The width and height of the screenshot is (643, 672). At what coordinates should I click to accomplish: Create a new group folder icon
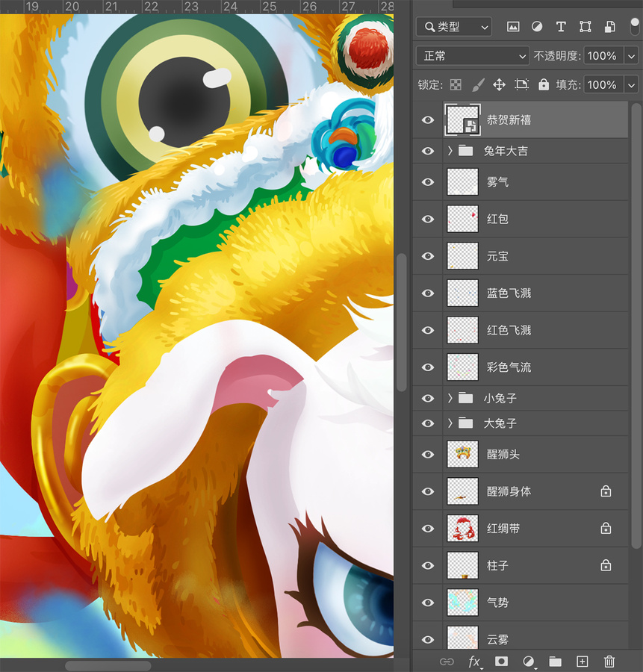coord(555,662)
